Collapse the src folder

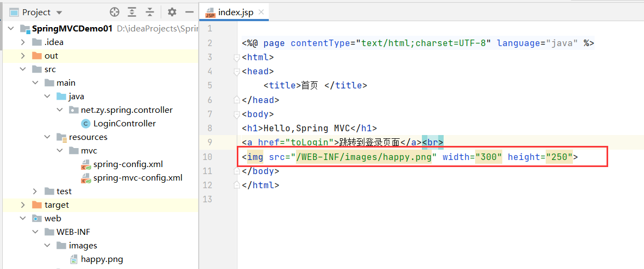click(x=23, y=69)
